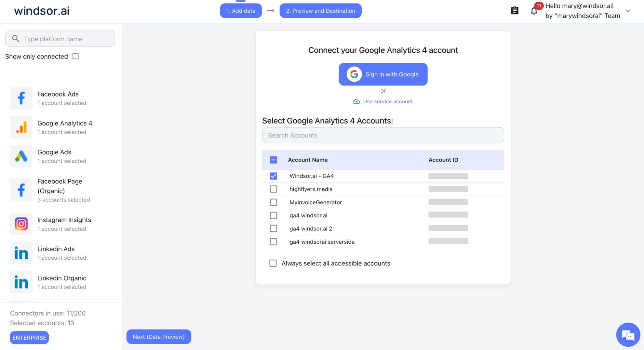
Task: Click the Google Ads logo icon
Action: point(21,156)
